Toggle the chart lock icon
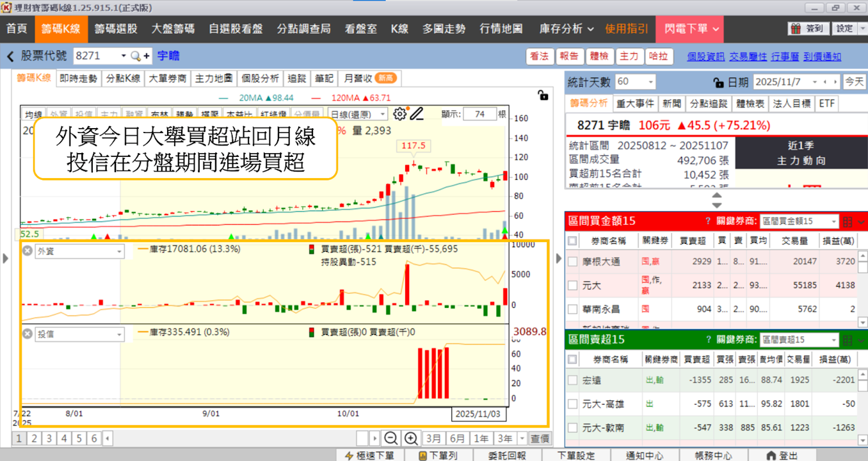The image size is (868, 461). pos(543,96)
